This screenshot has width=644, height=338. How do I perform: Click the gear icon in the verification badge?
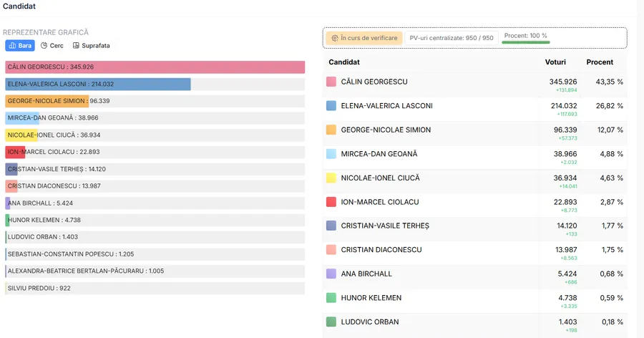(334, 38)
